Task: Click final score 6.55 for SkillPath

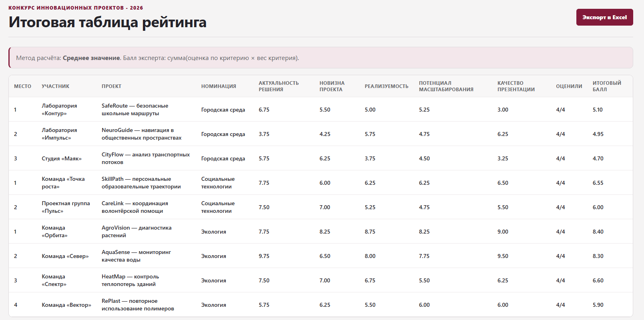Action: [598, 183]
